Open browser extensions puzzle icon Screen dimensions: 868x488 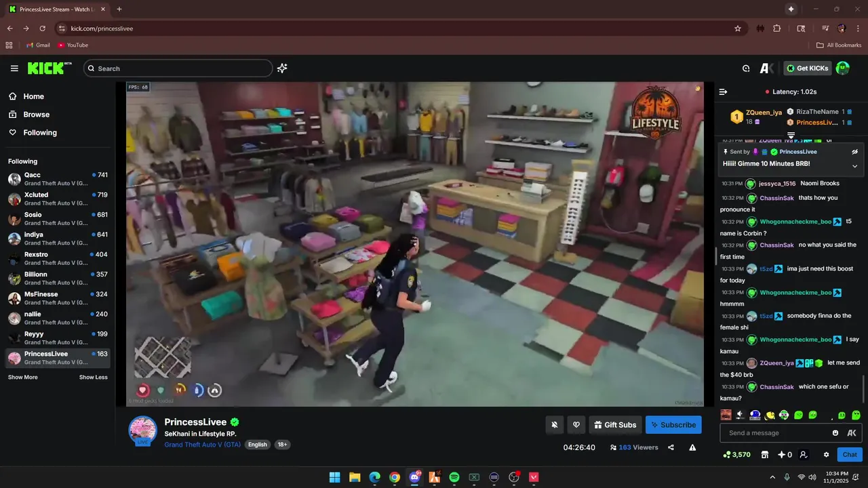pos(777,28)
